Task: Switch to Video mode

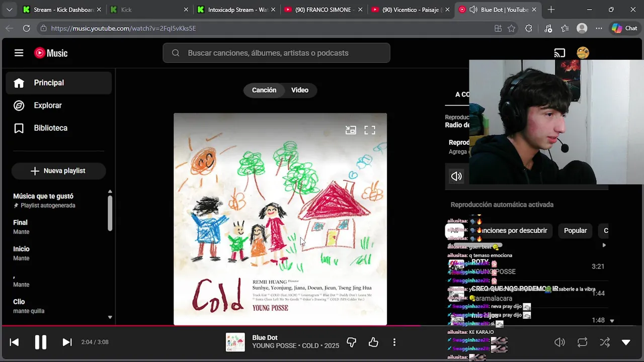Action: pyautogui.click(x=300, y=90)
